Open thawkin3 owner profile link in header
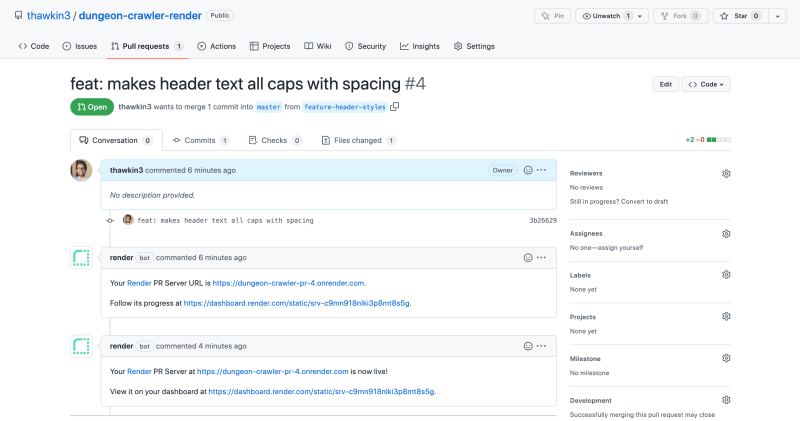Viewport: 800px width, 421px height. (48, 15)
